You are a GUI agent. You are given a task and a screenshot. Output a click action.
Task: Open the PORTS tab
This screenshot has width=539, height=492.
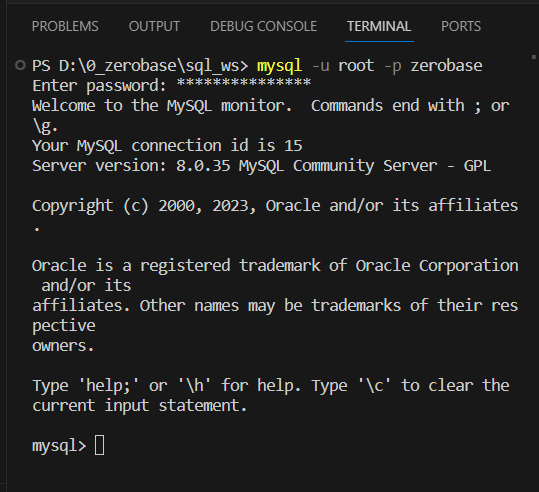point(461,26)
